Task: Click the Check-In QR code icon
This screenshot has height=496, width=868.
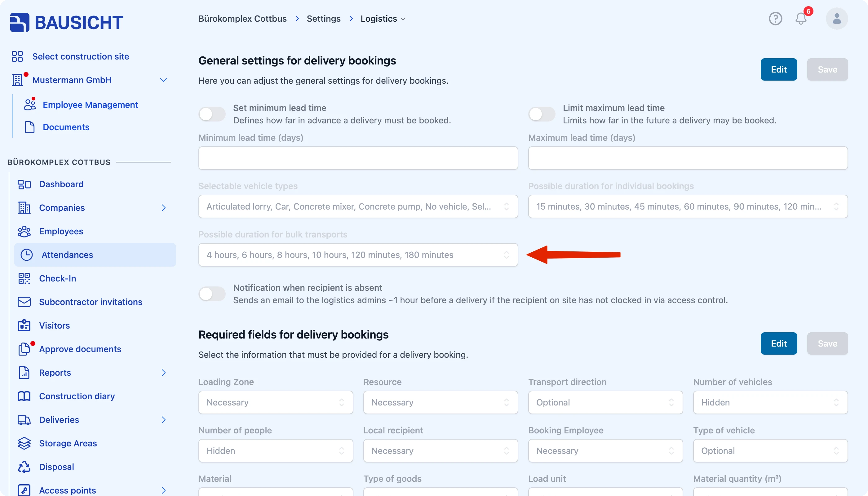Action: click(24, 278)
